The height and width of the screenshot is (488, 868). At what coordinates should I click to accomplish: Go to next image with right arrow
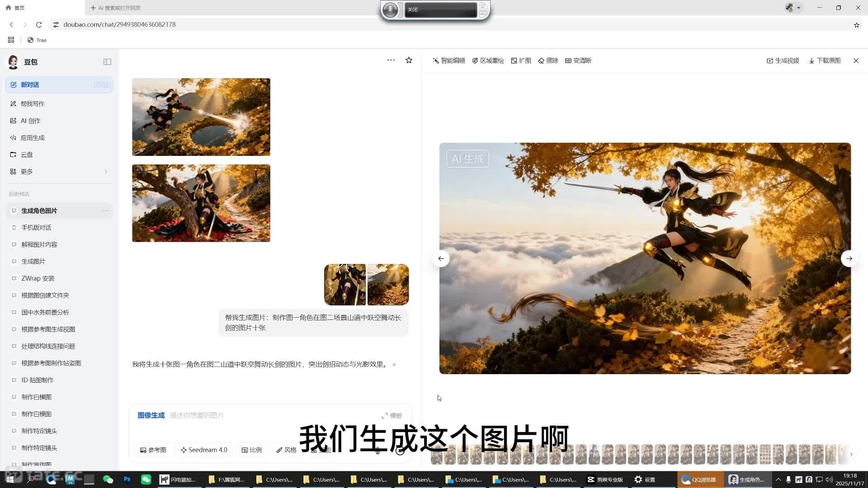(849, 258)
